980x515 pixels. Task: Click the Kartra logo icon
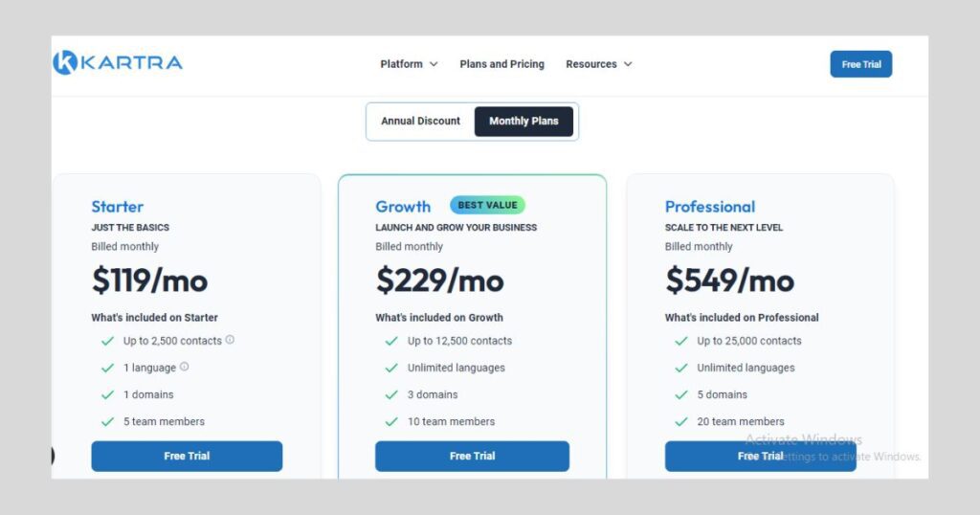coord(65,63)
